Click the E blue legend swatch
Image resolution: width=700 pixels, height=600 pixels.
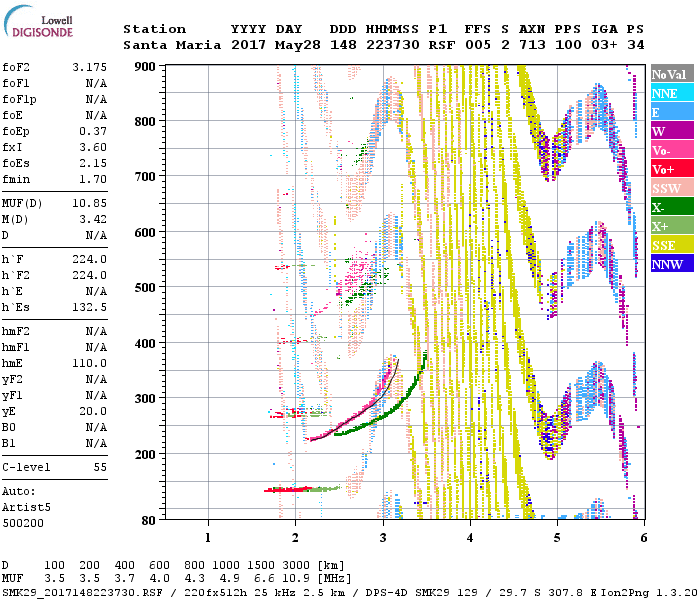(x=672, y=112)
